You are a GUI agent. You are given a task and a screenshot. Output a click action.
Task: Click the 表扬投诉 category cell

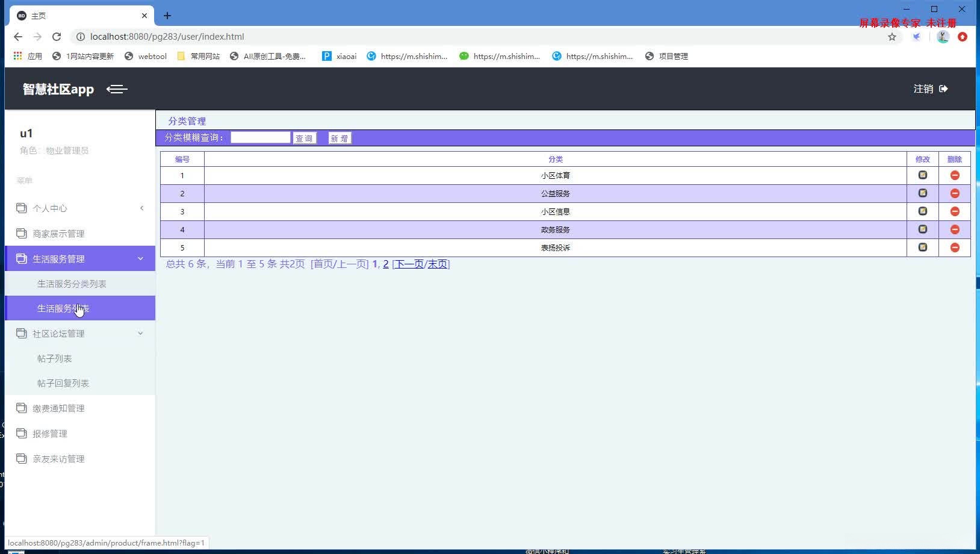click(556, 247)
